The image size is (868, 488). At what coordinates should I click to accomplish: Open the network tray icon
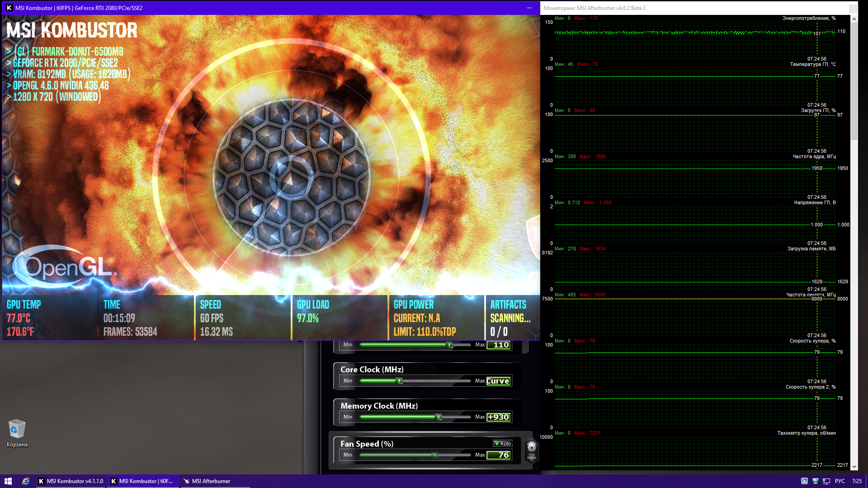click(x=826, y=481)
